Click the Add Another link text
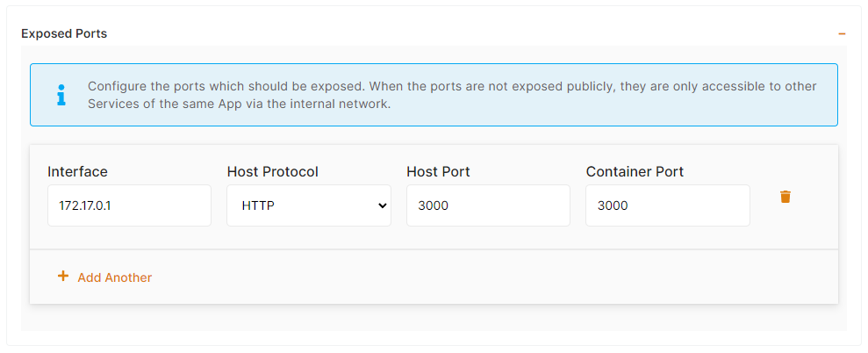The height and width of the screenshot is (353, 868). (x=115, y=277)
